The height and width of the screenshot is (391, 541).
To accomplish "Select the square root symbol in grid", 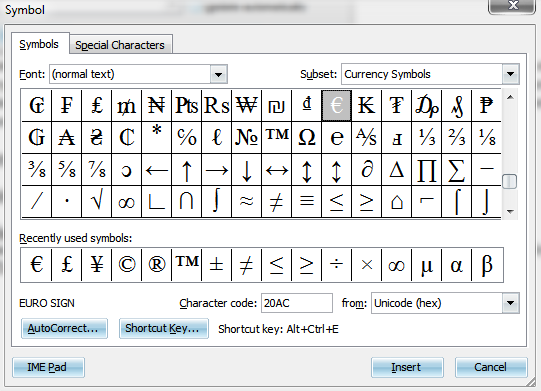I will [97, 202].
